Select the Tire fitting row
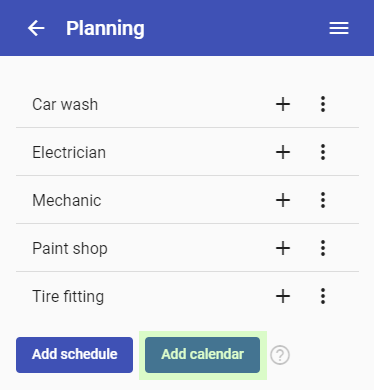374x390 pixels. point(187,296)
